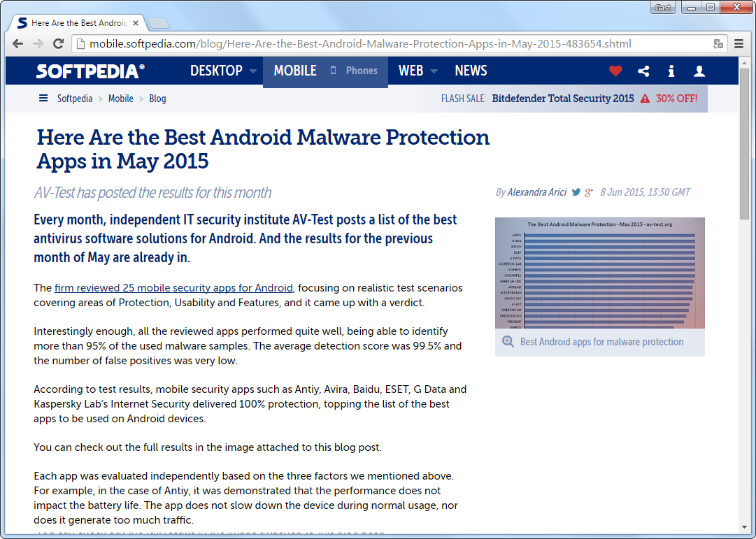The width and height of the screenshot is (756, 539).
Task: Open the share icon in Softpedia header
Action: point(643,71)
